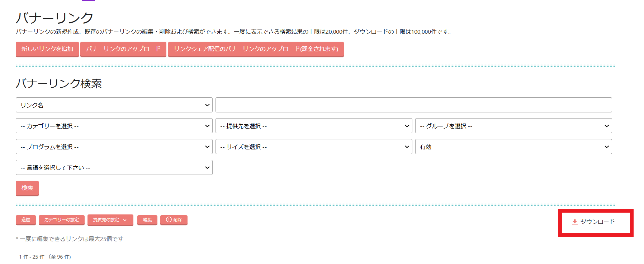
Task: Open the リンク名 search field dropdown
Action: click(x=114, y=105)
